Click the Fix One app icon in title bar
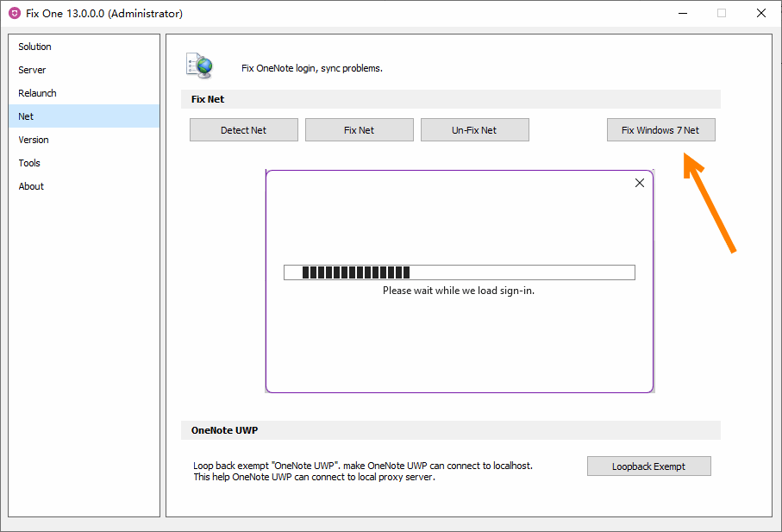782x532 pixels. (15, 14)
